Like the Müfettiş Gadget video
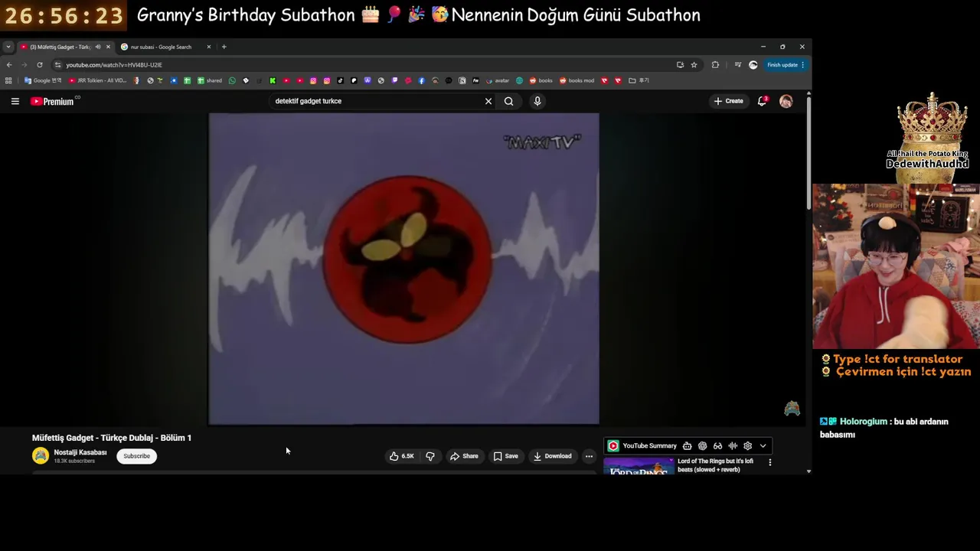 pyautogui.click(x=402, y=456)
